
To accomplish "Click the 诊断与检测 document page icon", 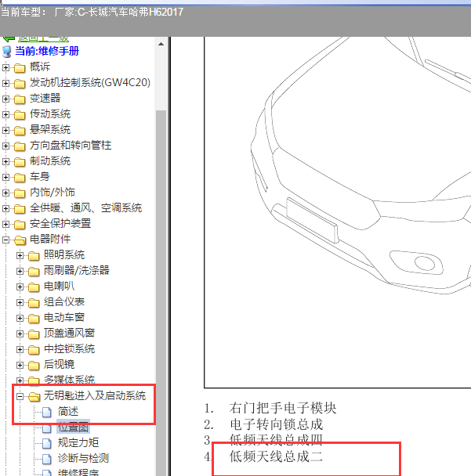I will [x=47, y=459].
